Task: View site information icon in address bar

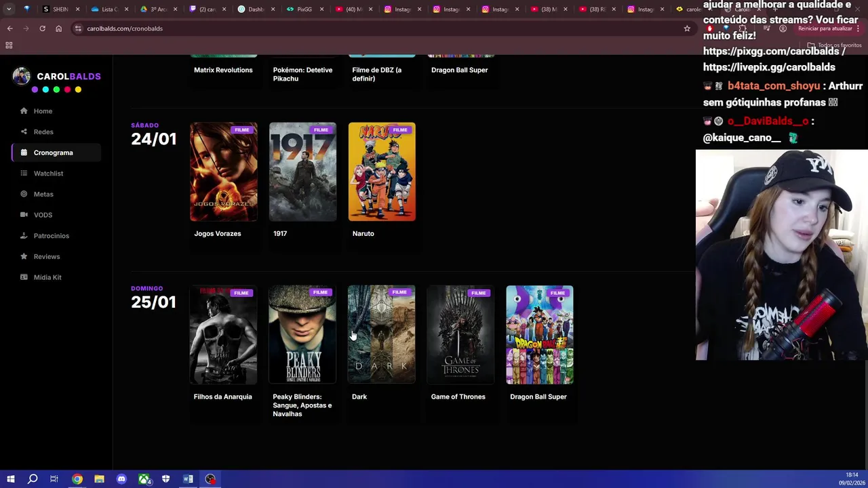Action: [x=78, y=28]
